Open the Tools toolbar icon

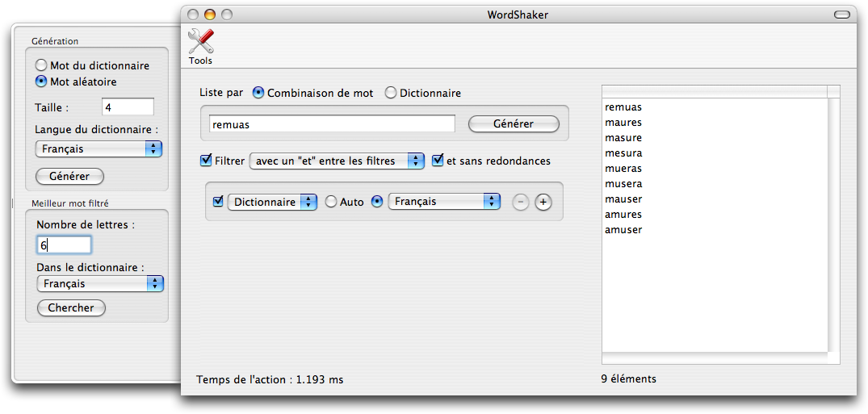[x=200, y=47]
